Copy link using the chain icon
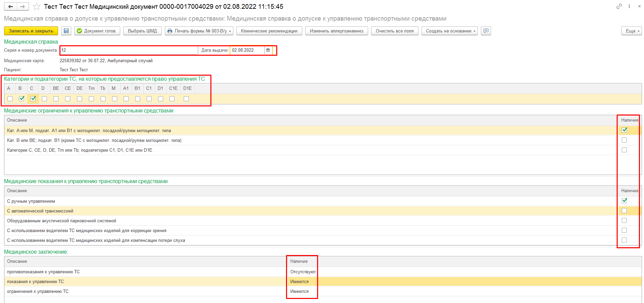 pos(619,6)
